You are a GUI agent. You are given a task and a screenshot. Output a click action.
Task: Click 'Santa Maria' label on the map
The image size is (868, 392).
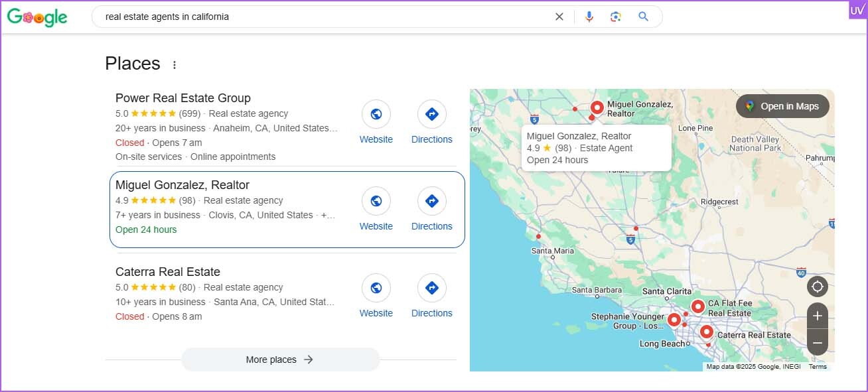click(553, 251)
